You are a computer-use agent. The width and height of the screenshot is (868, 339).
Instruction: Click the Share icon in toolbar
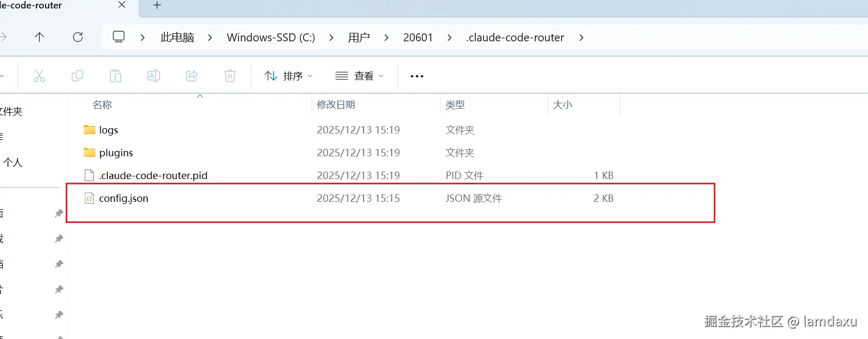(192, 76)
